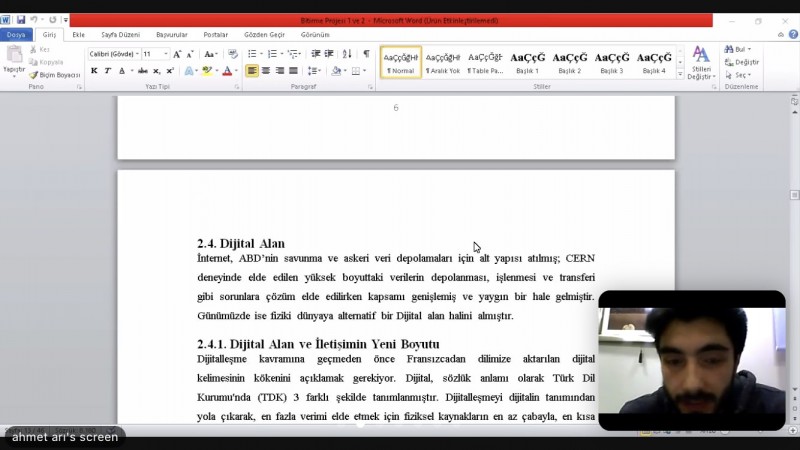Click the Biçim Boyacısı format painter
800x450 pixels.
point(55,75)
